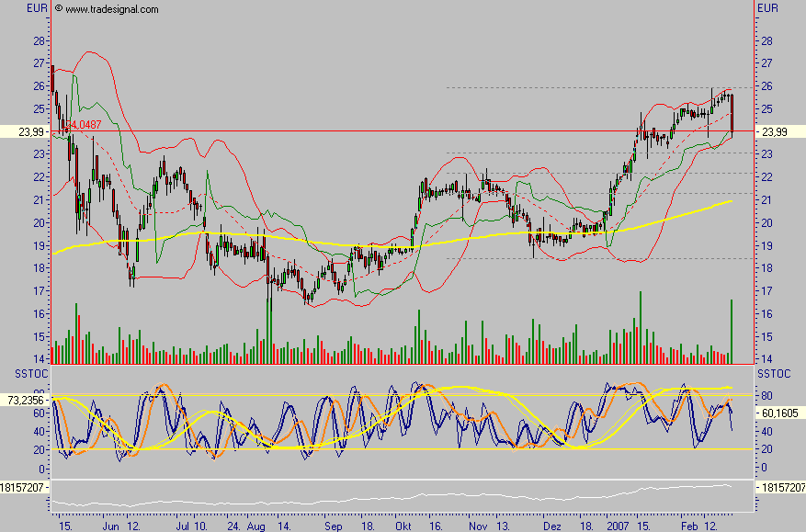This screenshot has height=532, width=806.
Task: Select the right SSTOC indicator label
Action: [x=773, y=375]
